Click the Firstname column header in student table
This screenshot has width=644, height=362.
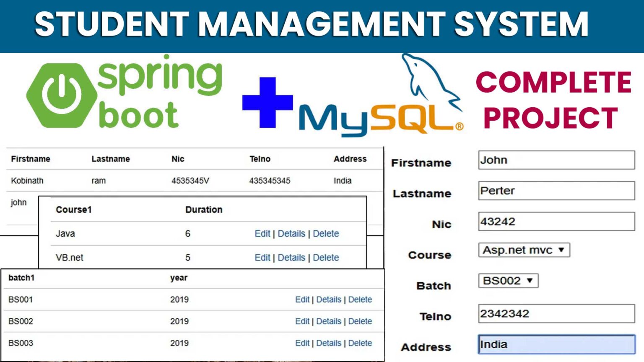click(31, 159)
